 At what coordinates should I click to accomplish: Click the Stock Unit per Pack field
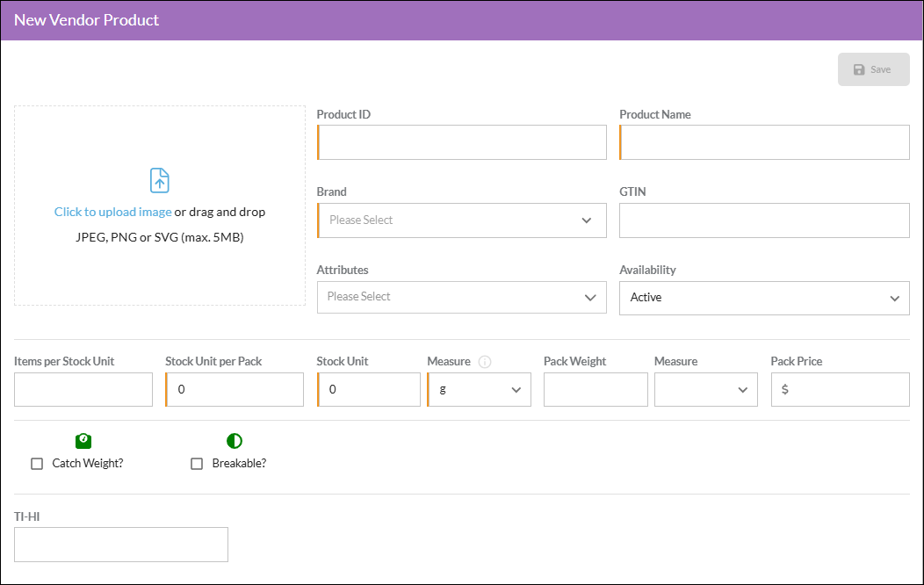coord(235,389)
